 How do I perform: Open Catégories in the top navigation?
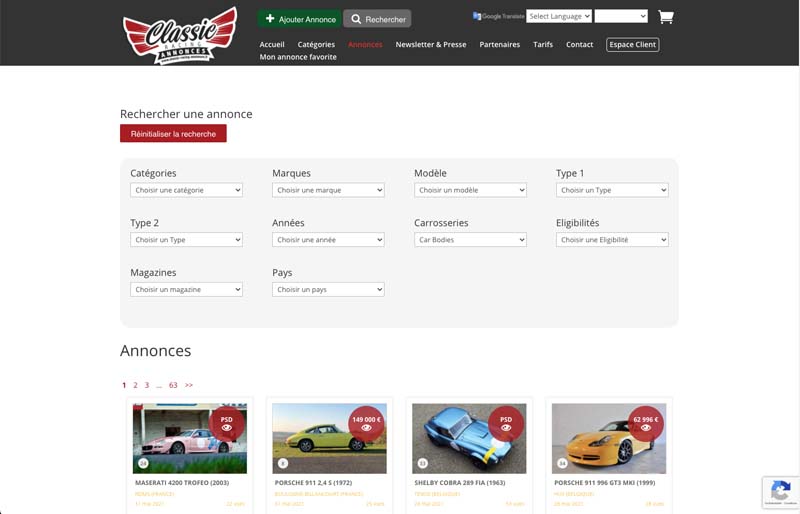(316, 44)
